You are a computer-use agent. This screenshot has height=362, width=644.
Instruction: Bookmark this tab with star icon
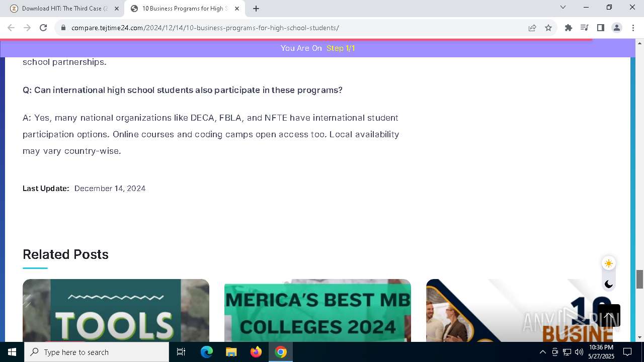pyautogui.click(x=548, y=28)
